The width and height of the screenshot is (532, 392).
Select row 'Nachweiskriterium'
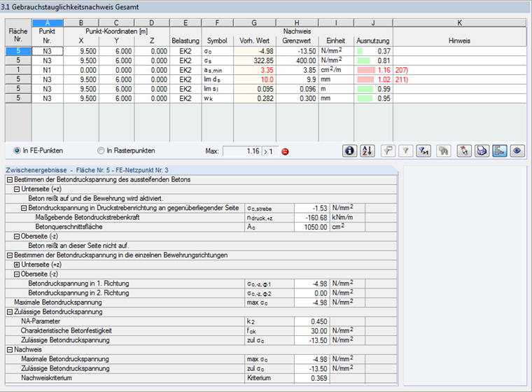click(201, 378)
